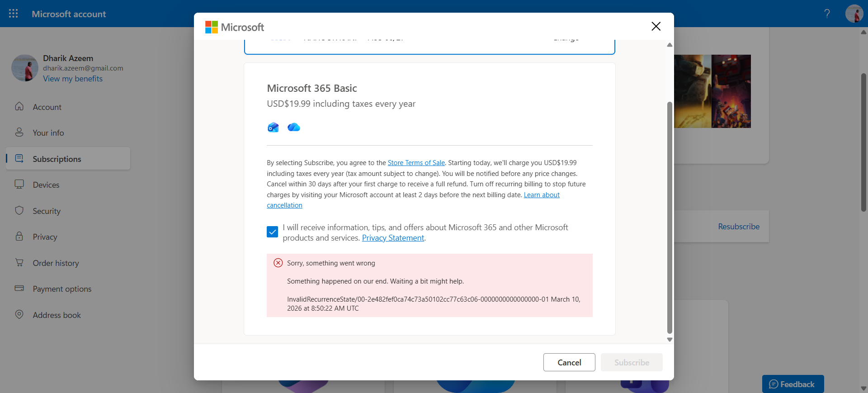Close the Microsoft dialog with X
This screenshot has height=393, width=868.
click(x=656, y=26)
